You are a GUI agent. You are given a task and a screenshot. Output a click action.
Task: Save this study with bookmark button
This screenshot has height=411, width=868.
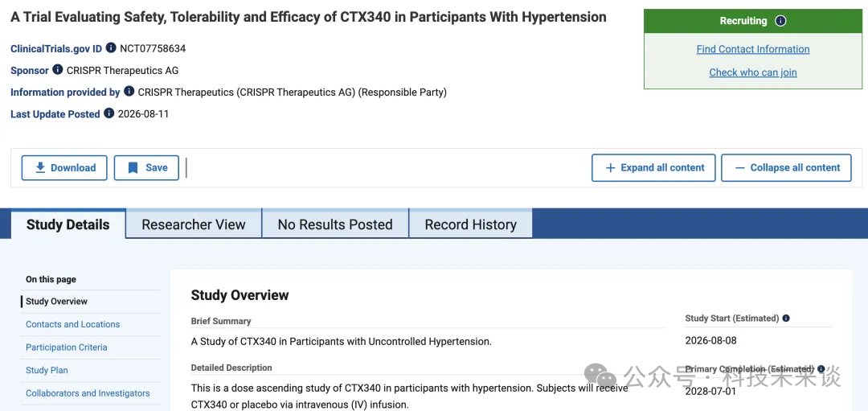pyautogui.click(x=147, y=168)
